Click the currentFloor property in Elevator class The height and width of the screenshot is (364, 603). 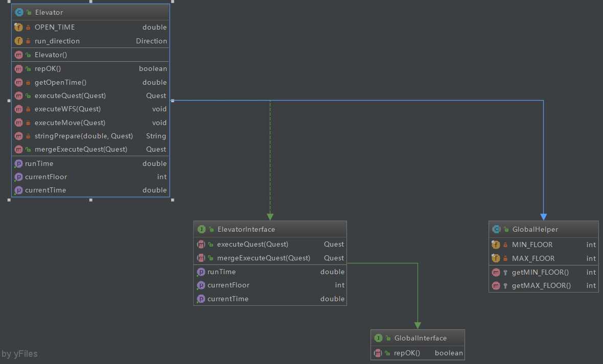[x=46, y=177]
